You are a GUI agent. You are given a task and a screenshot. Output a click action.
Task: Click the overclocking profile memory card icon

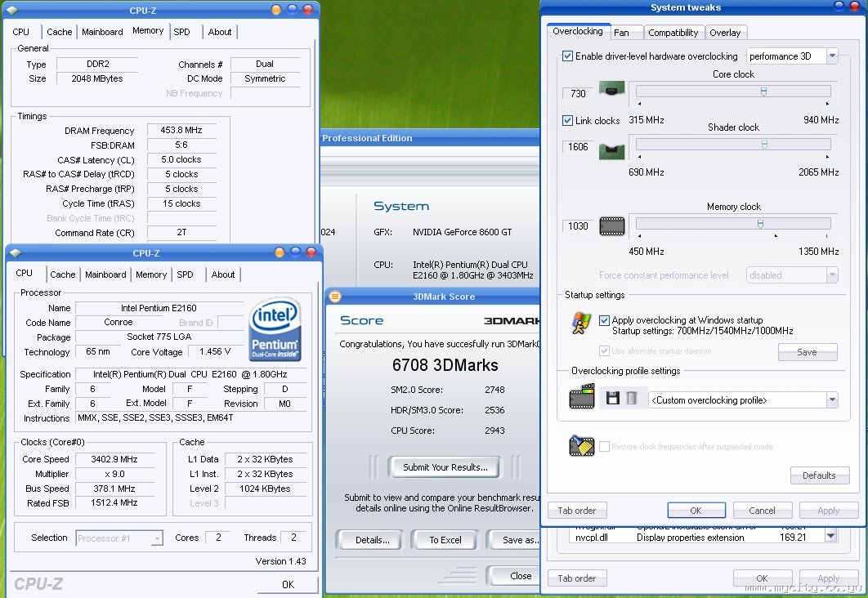pos(581,396)
